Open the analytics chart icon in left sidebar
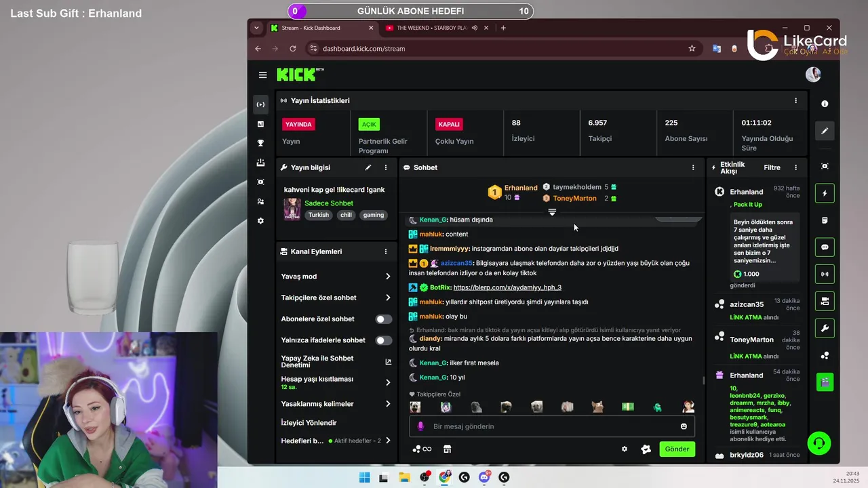The width and height of the screenshot is (868, 488). pyautogui.click(x=260, y=124)
